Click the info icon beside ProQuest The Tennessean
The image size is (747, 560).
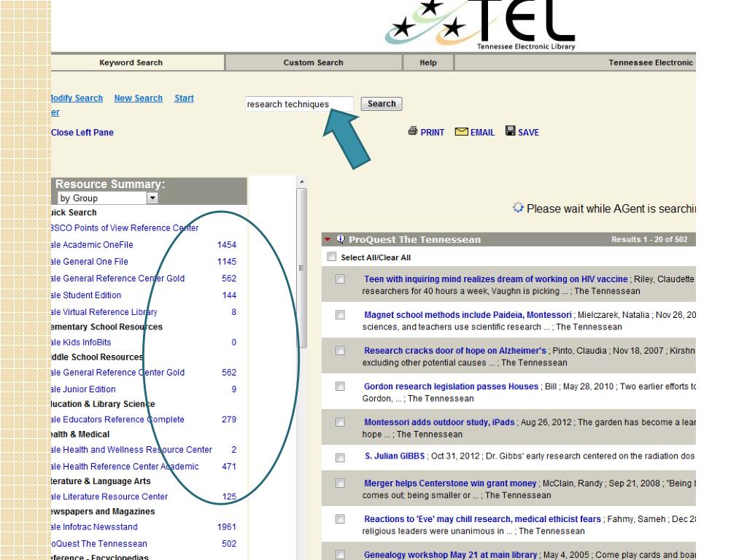point(340,239)
